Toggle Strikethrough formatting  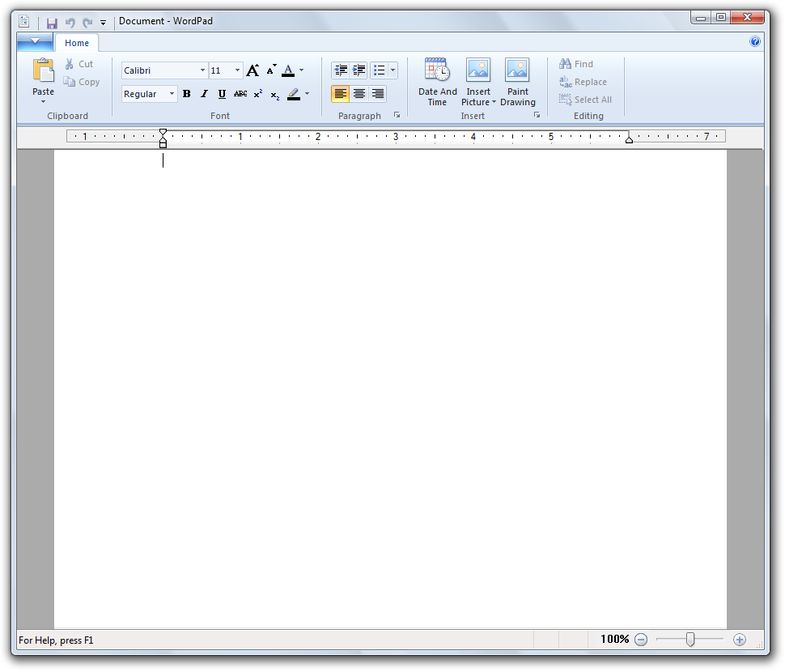(240, 94)
